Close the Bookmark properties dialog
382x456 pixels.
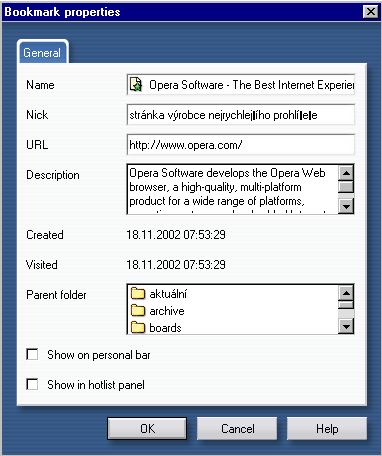click(x=371, y=12)
